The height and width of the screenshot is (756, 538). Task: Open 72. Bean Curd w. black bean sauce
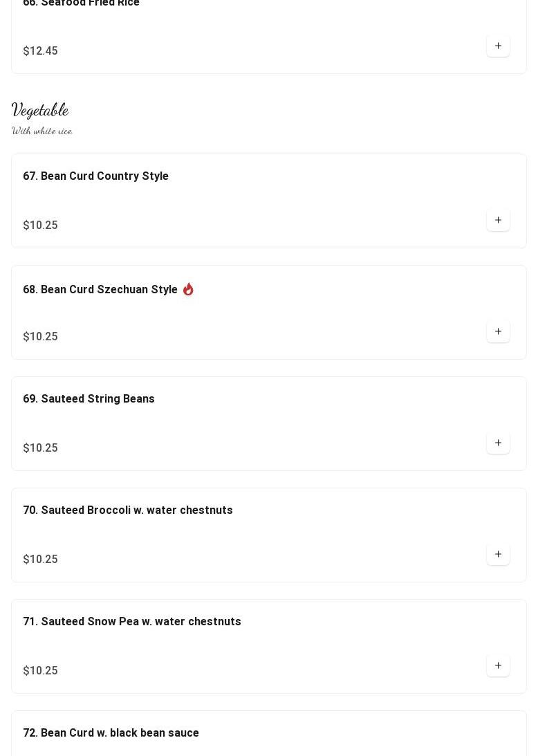coord(111,733)
